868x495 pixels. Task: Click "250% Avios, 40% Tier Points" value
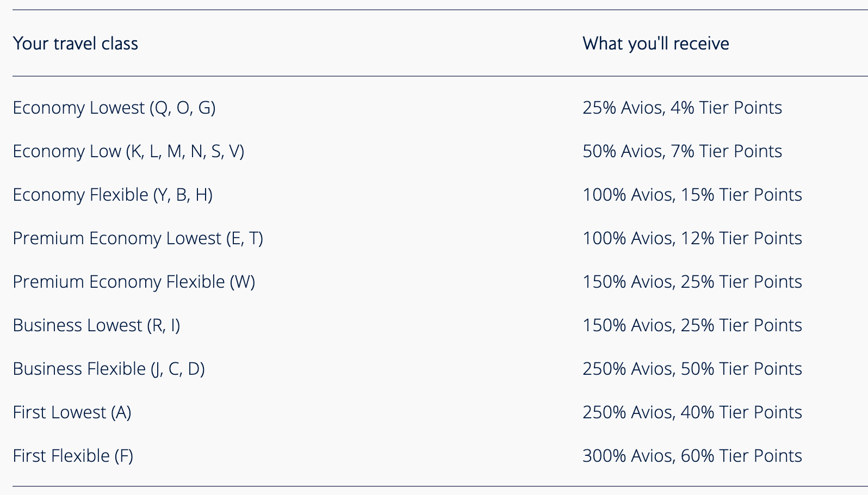click(692, 412)
